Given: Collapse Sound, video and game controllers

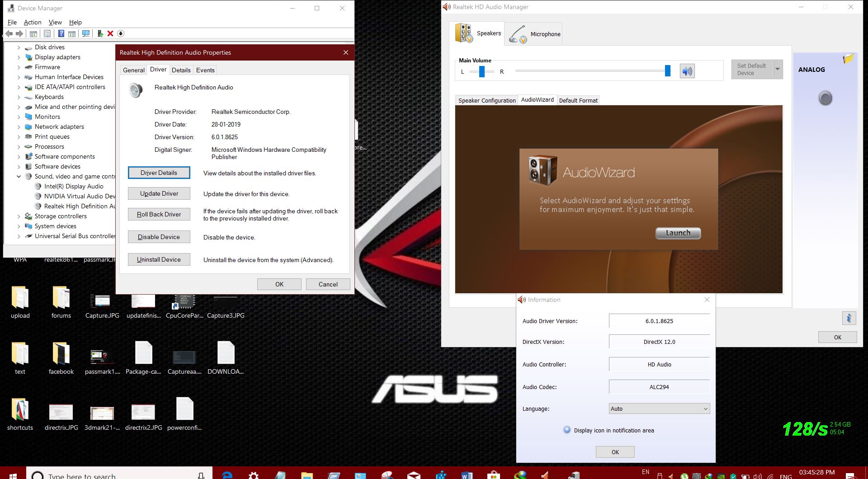Looking at the screenshot, I should coord(19,176).
